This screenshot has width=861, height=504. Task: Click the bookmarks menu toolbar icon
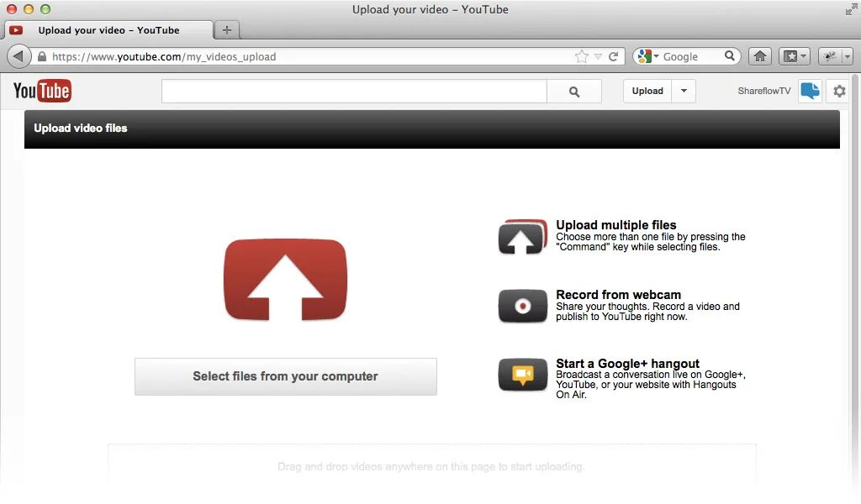(790, 56)
